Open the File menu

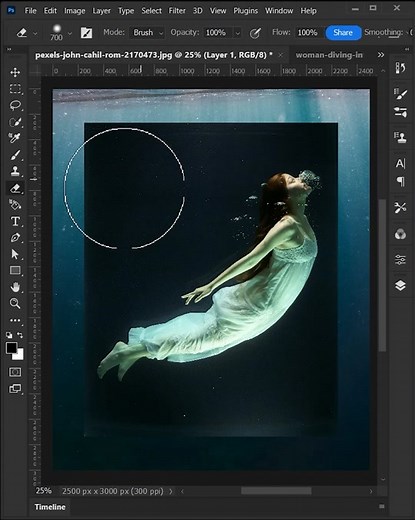[x=30, y=11]
